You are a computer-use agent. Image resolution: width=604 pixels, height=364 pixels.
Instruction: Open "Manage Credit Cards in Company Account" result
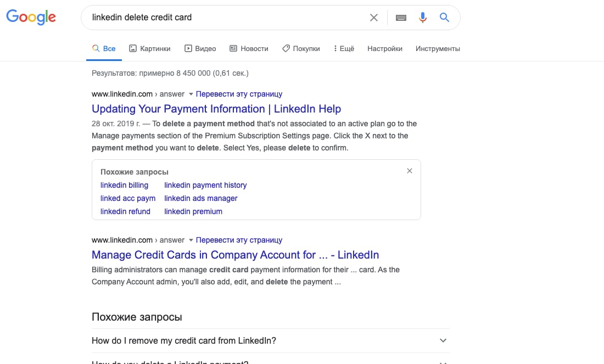coord(235,255)
